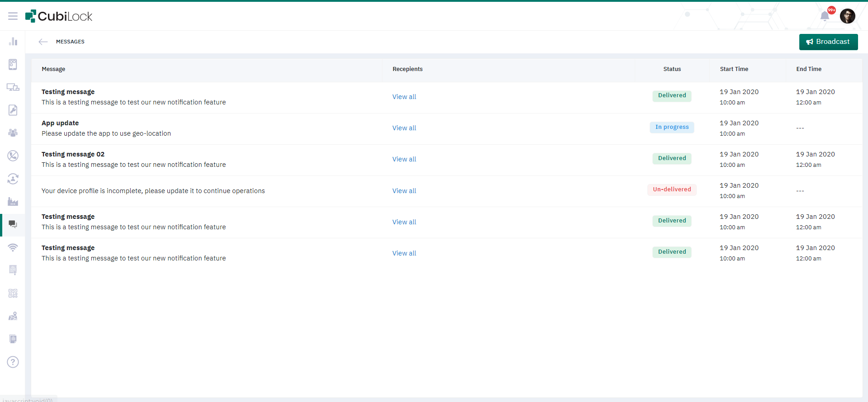This screenshot has height=402, width=868.
Task: Click the Un-delivered status badge
Action: (672, 189)
